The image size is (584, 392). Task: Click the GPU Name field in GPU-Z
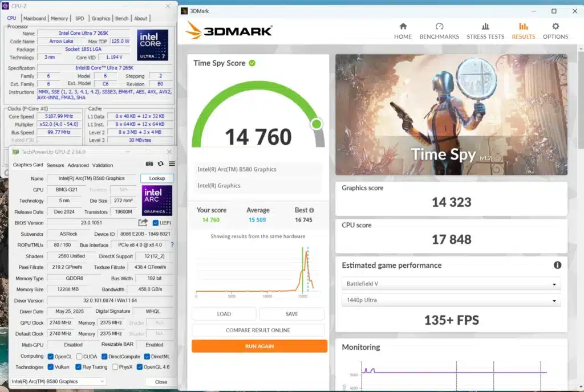tap(92, 178)
